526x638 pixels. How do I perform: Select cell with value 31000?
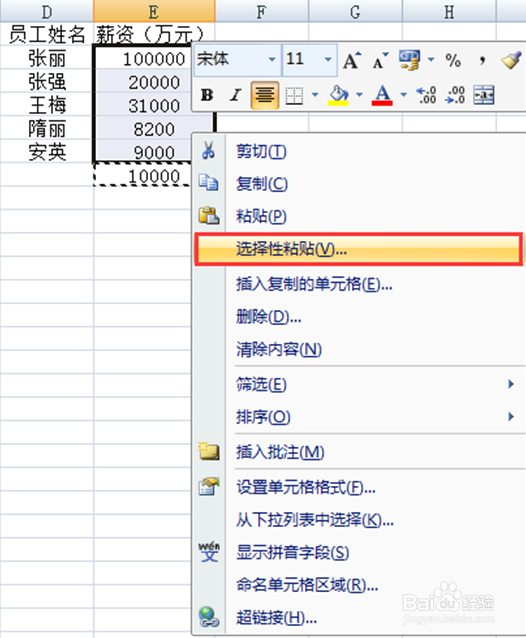[x=143, y=105]
